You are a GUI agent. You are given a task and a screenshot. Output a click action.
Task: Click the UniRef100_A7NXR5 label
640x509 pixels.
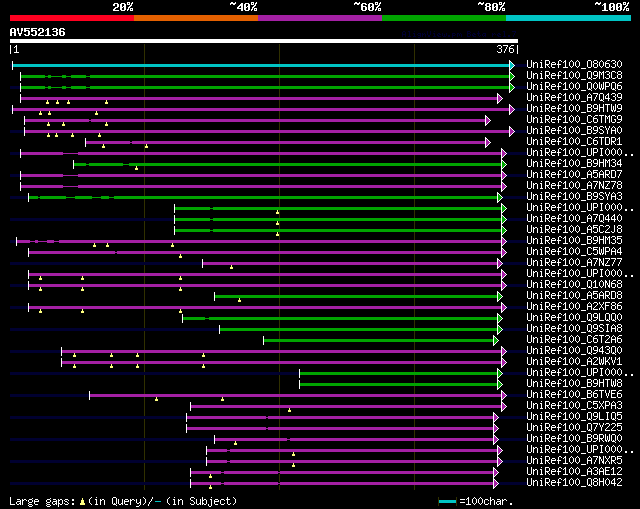tap(574, 461)
